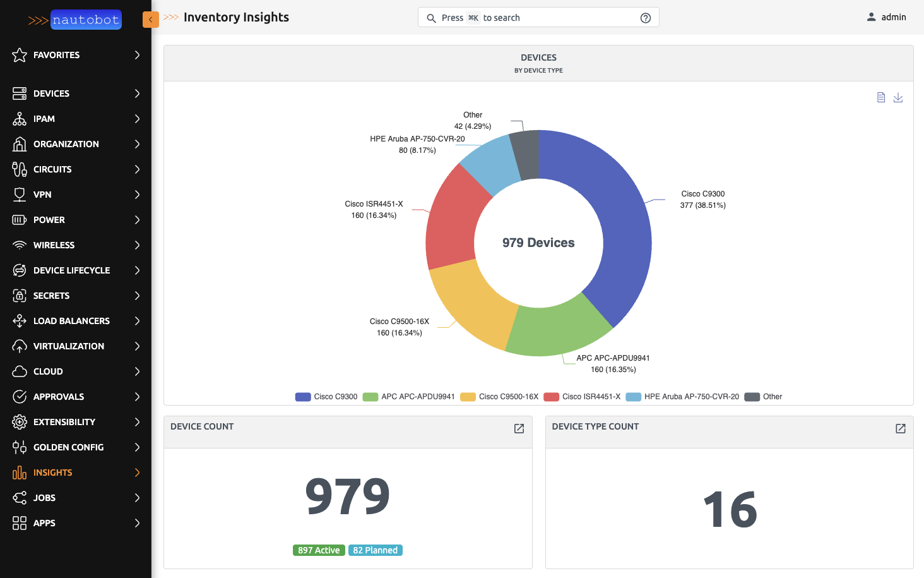Click the 897 Active badge
Image resolution: width=924 pixels, height=578 pixels.
point(319,550)
